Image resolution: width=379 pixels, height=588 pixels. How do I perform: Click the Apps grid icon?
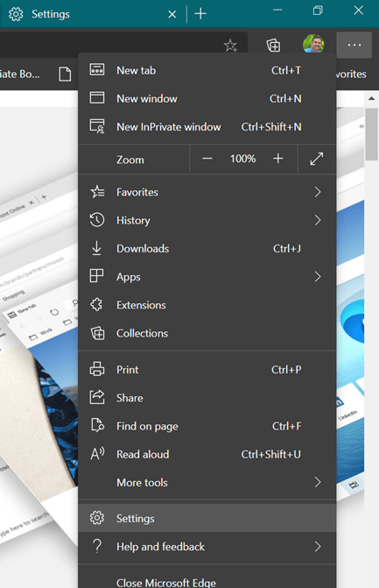(96, 276)
